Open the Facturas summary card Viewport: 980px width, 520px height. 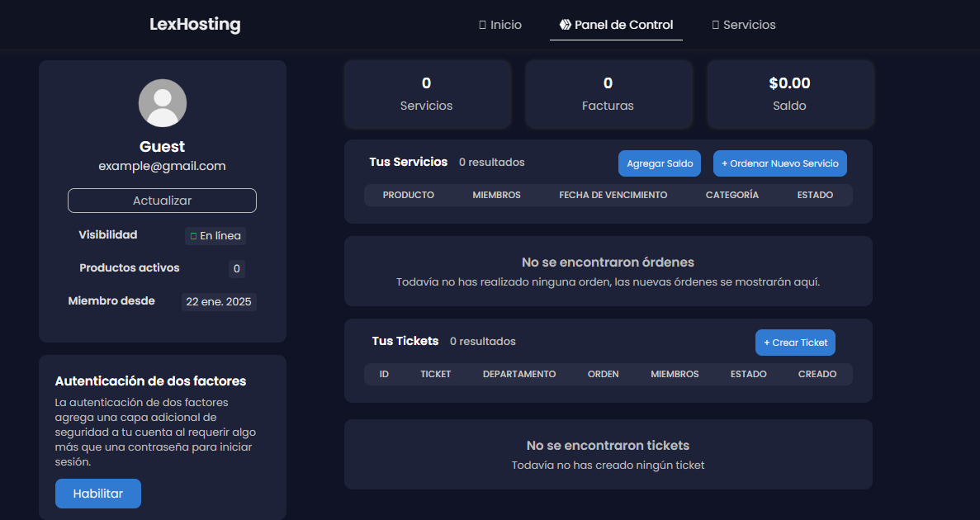608,94
